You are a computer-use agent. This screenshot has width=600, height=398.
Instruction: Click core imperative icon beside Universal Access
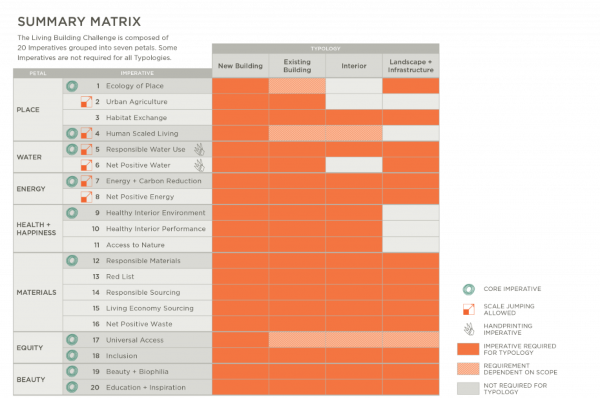pos(72,340)
